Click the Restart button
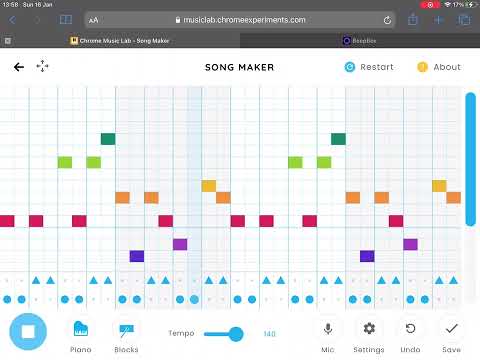Image resolution: width=480 pixels, height=360 pixels. coord(369,67)
